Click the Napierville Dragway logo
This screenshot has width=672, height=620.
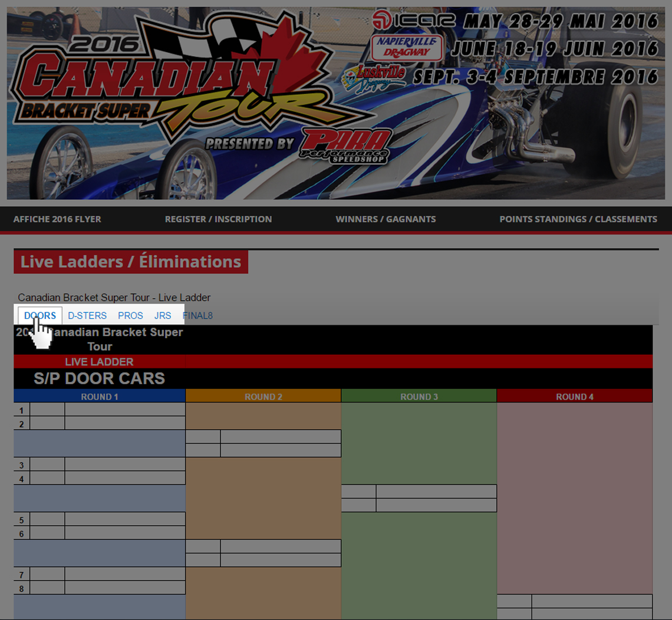(407, 48)
